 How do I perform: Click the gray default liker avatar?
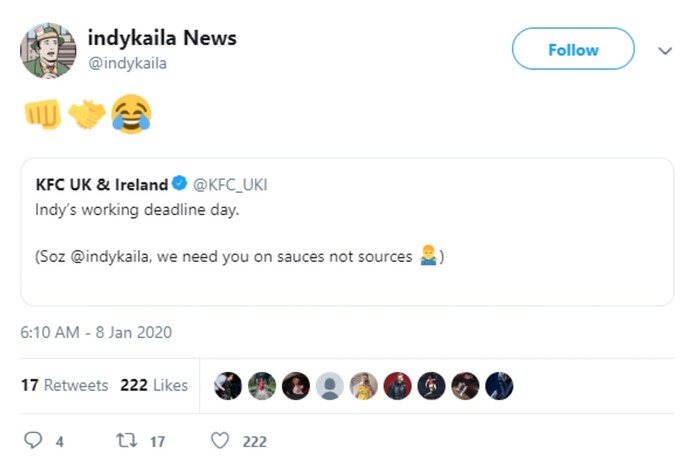(x=330, y=386)
